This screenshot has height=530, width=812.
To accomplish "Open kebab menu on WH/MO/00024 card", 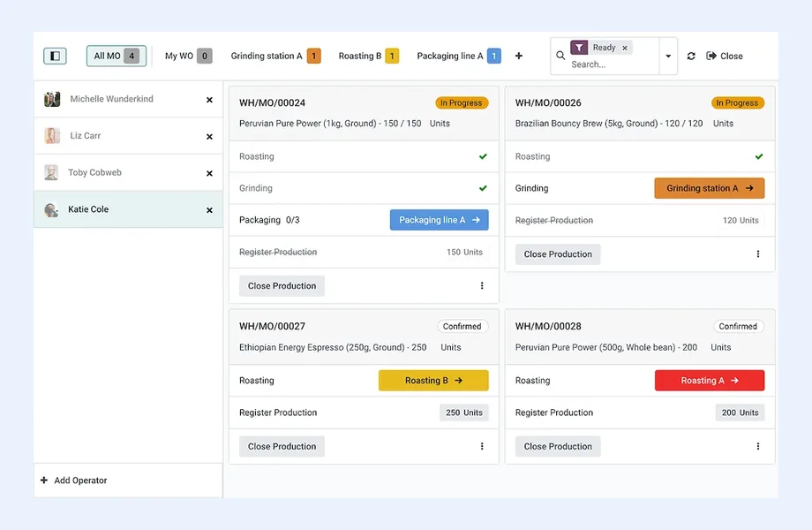I will 482,286.
